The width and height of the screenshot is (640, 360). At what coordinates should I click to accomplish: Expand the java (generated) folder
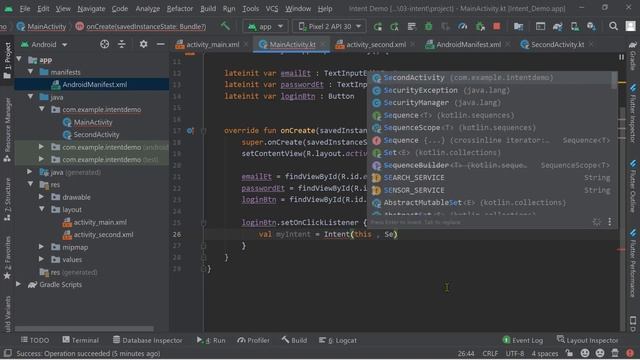click(x=30, y=172)
